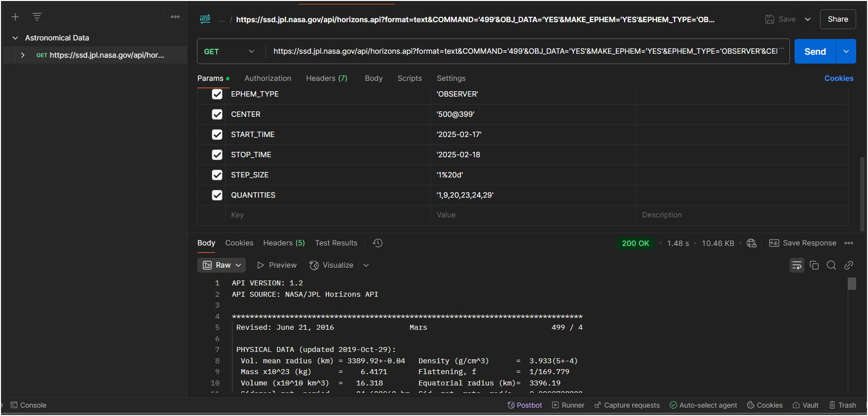The height and width of the screenshot is (416, 868).
Task: Open Cookies in the status bar
Action: [x=765, y=405]
